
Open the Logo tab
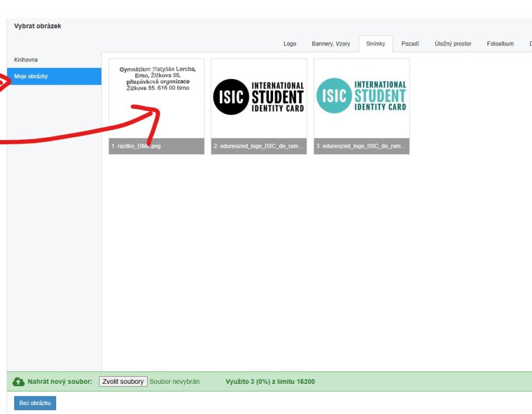(290, 44)
